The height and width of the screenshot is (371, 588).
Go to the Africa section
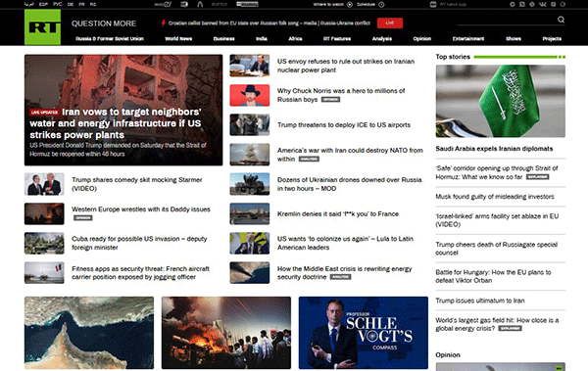click(295, 38)
